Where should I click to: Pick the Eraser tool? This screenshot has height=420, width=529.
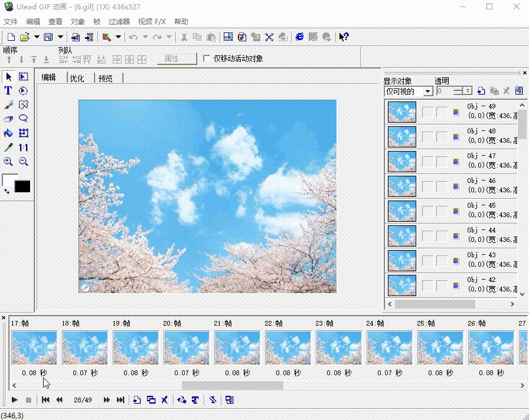(x=8, y=119)
